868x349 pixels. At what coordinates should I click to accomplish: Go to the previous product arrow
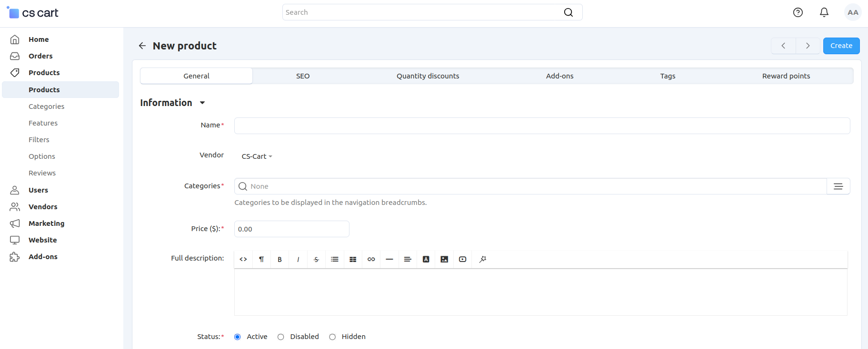point(783,46)
